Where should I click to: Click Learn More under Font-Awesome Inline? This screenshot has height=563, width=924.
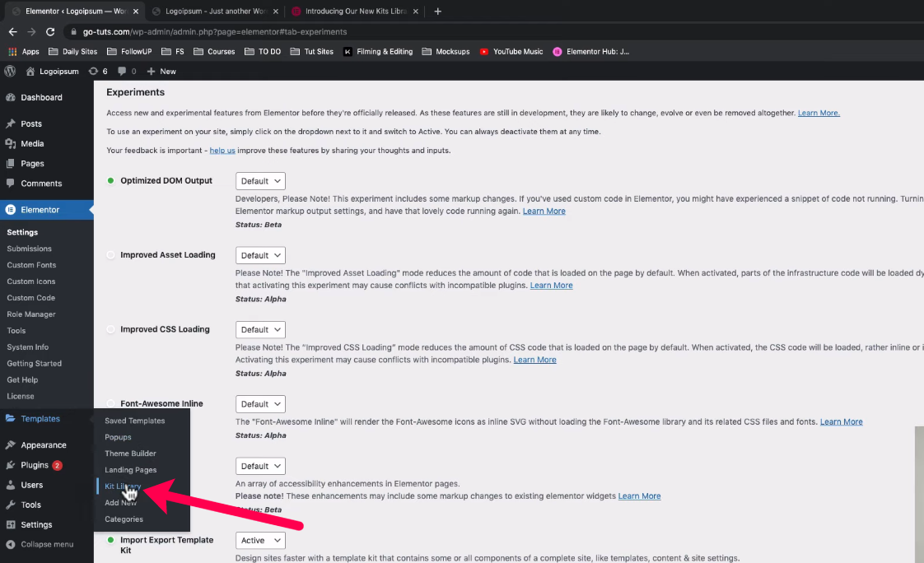[841, 422]
